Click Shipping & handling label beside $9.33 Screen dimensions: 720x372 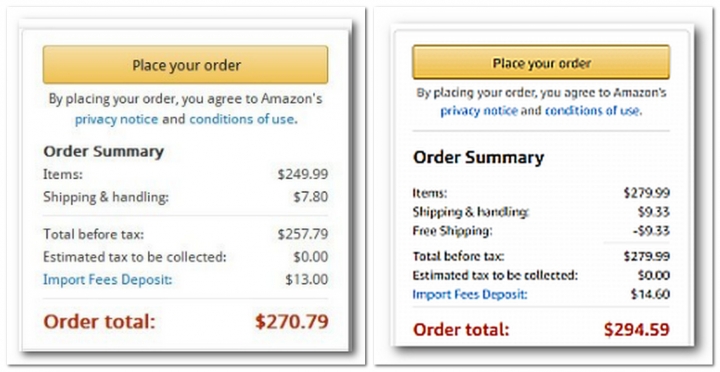(x=471, y=212)
